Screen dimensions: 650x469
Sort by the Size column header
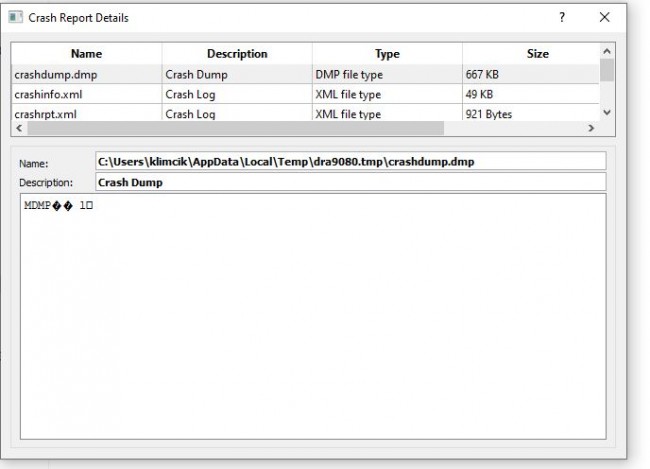[x=538, y=53]
